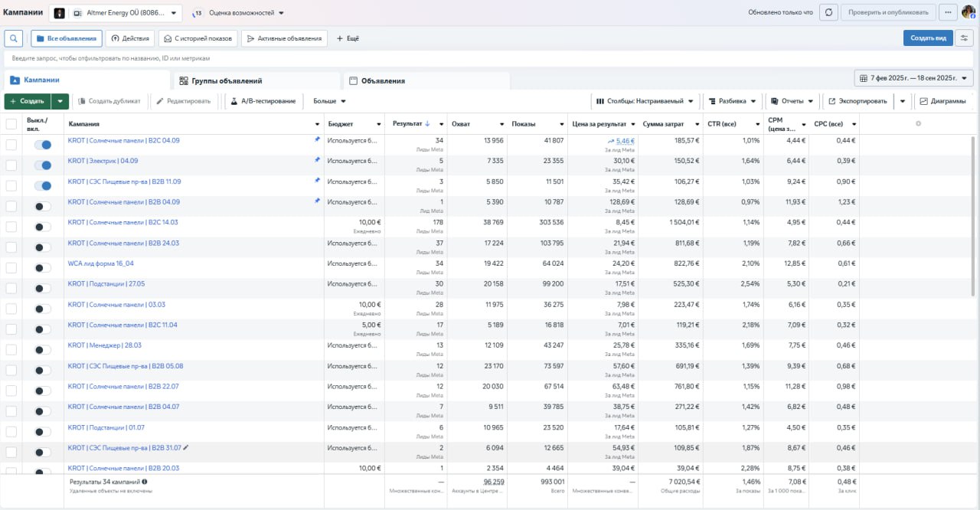Turn off KROT Солнечные панели B2C 04.09 toggle

tap(43, 145)
